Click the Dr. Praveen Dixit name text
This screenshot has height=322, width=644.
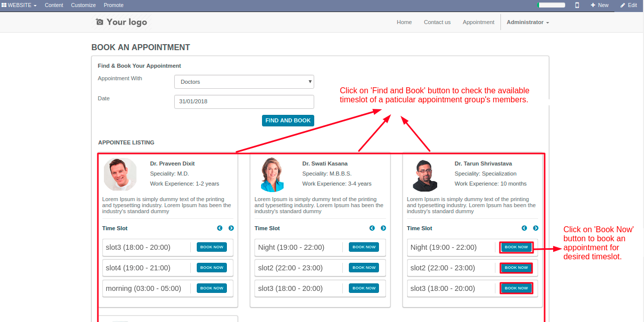[172, 164]
